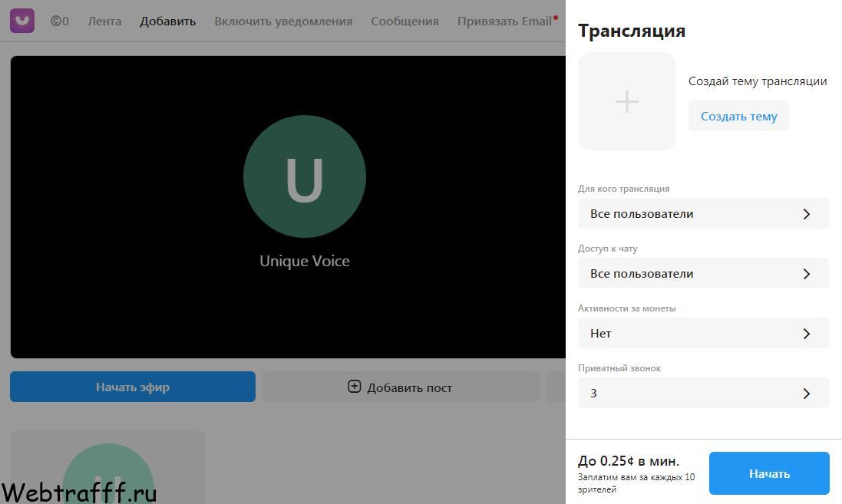This screenshot has width=842, height=504.
Task: Click the chevron in the Приватный звонок row
Action: click(807, 394)
